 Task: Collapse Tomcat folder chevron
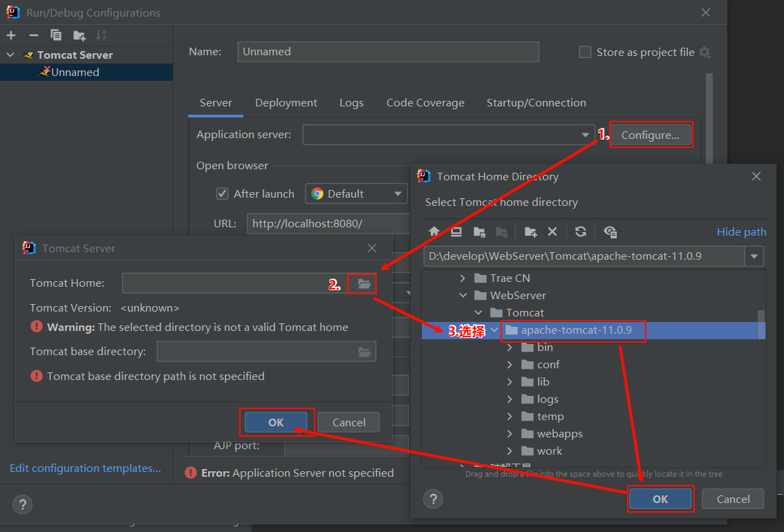478,313
